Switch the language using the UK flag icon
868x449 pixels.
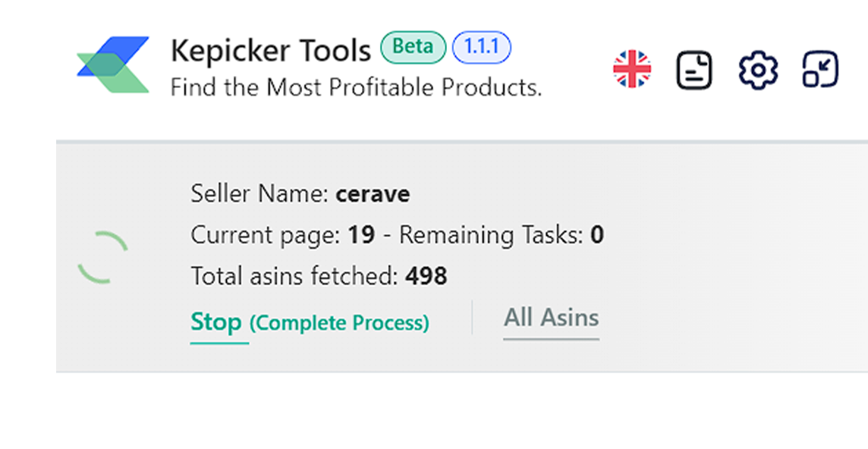click(633, 69)
